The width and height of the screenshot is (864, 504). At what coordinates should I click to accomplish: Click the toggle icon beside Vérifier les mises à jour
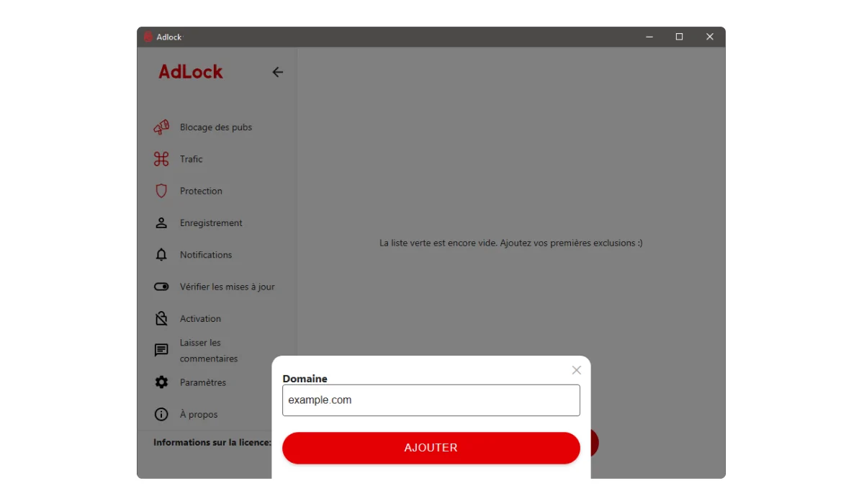click(161, 287)
